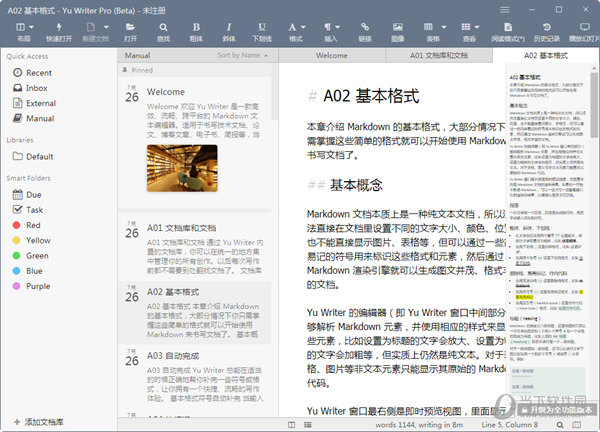Screen dimensions: 600x432
Task: Switch to the Welcome tab
Action: click(332, 55)
